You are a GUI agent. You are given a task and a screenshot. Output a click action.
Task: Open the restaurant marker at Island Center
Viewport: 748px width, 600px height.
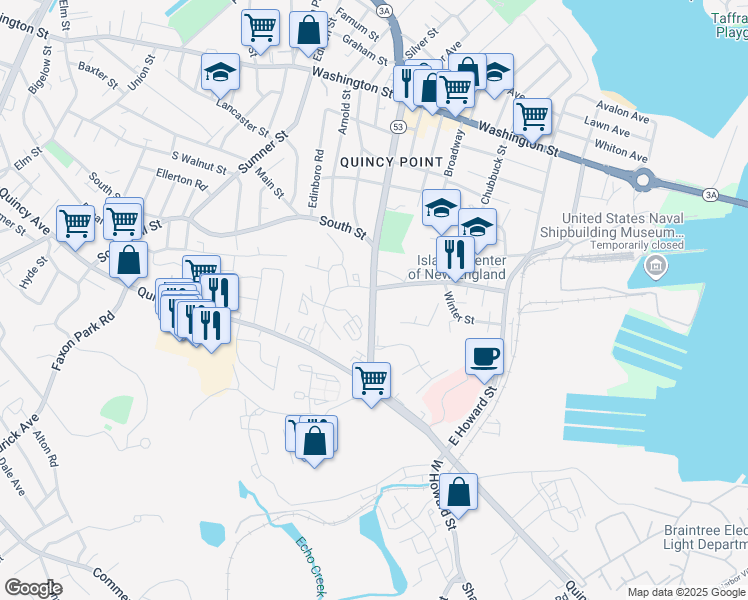coord(455,254)
